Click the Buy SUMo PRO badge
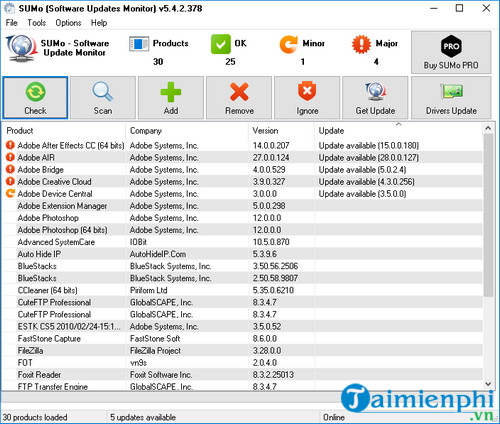The width and height of the screenshot is (500, 424). pyautogui.click(x=451, y=52)
